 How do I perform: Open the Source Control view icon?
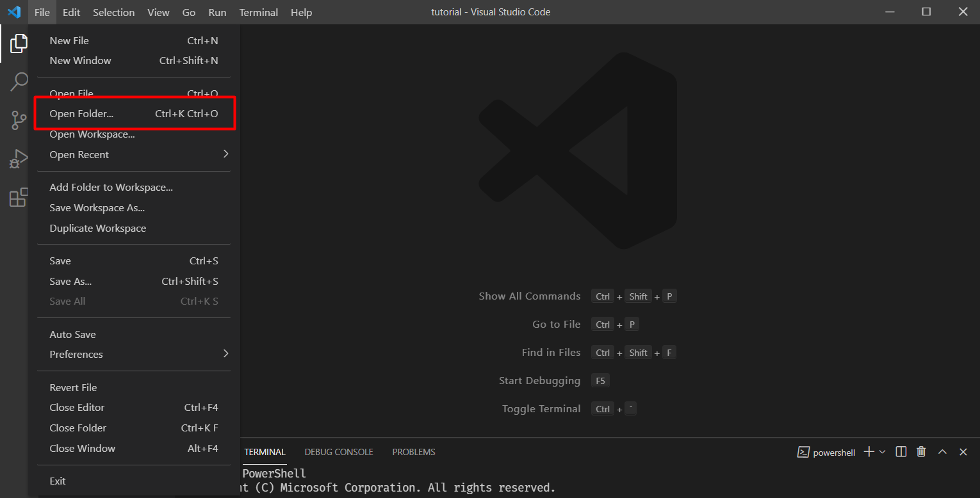pos(19,120)
